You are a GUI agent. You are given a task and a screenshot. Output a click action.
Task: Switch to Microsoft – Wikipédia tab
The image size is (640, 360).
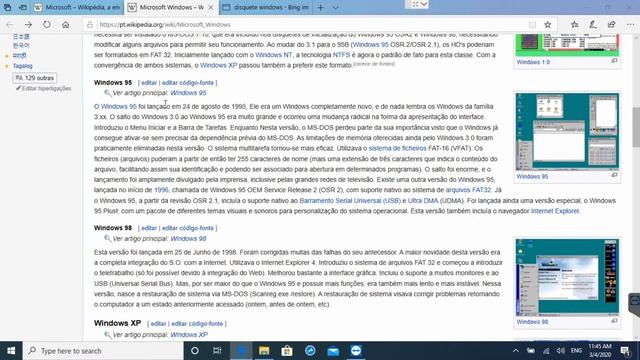pyautogui.click(x=78, y=7)
